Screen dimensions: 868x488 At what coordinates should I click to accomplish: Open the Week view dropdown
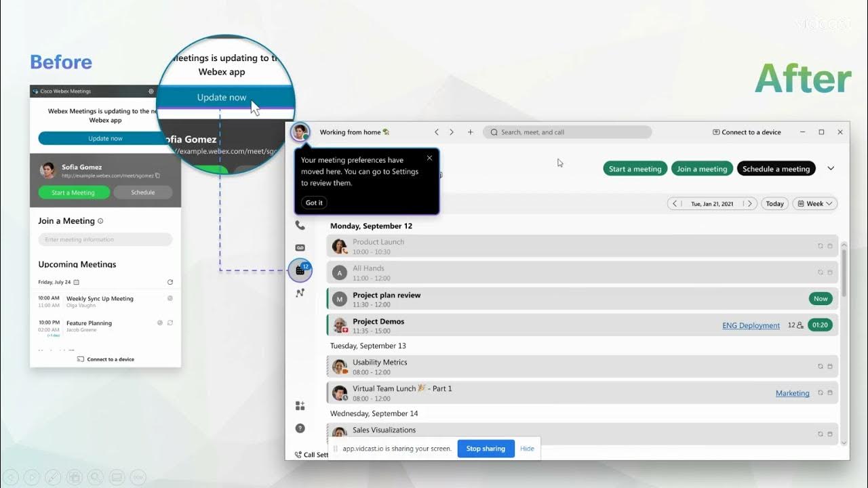(x=814, y=203)
